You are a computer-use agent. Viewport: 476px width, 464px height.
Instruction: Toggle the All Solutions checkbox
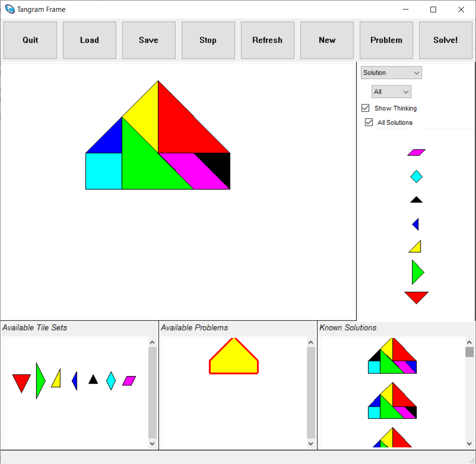point(369,123)
